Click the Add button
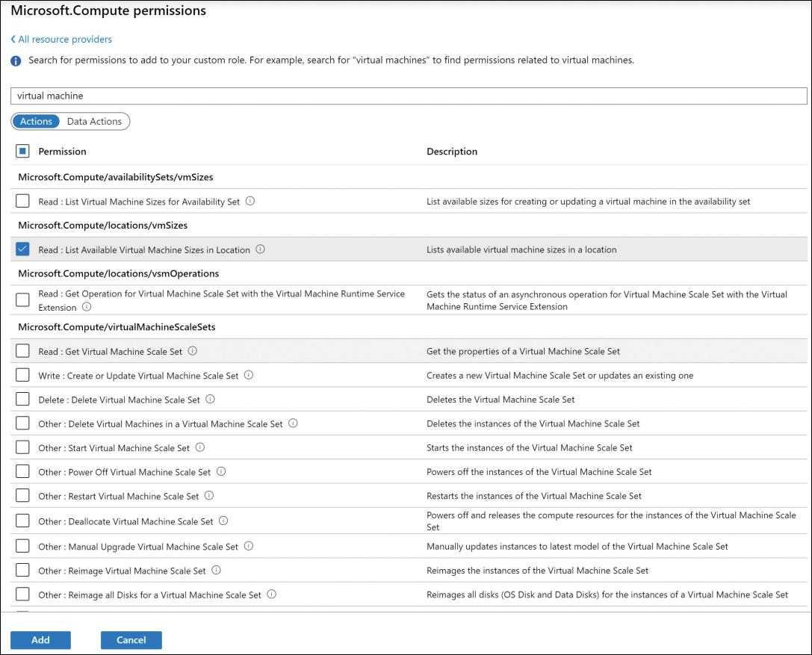 (x=40, y=640)
